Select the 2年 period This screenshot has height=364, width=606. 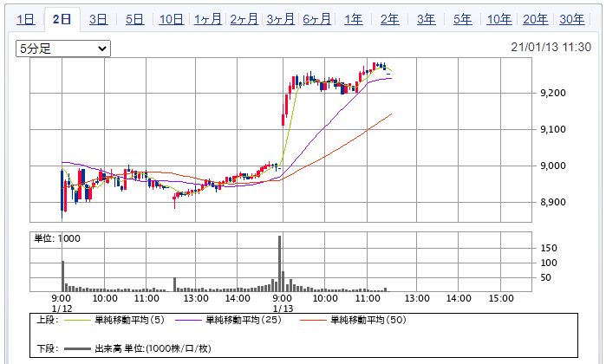tap(389, 19)
